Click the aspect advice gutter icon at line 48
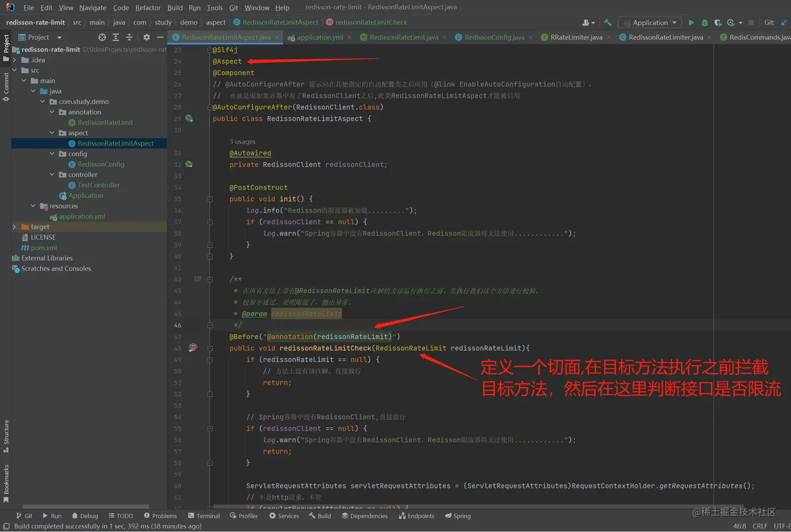 (193, 348)
